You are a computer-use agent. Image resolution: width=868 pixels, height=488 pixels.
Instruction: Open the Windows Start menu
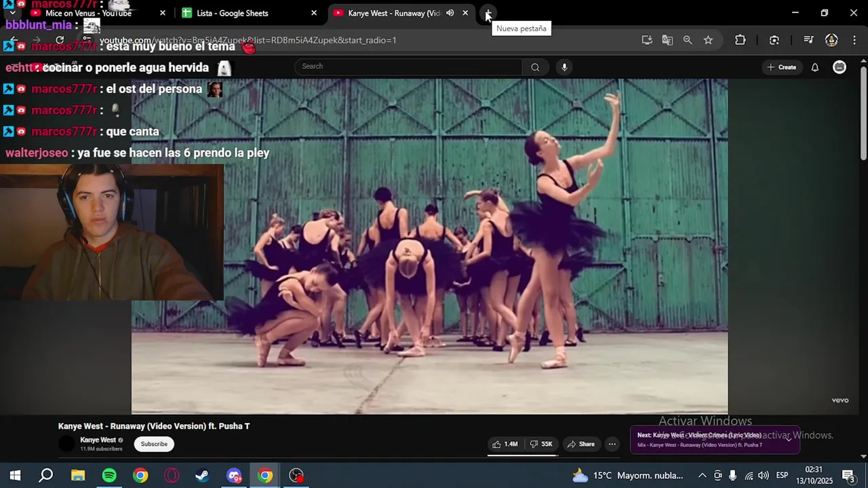(15, 475)
